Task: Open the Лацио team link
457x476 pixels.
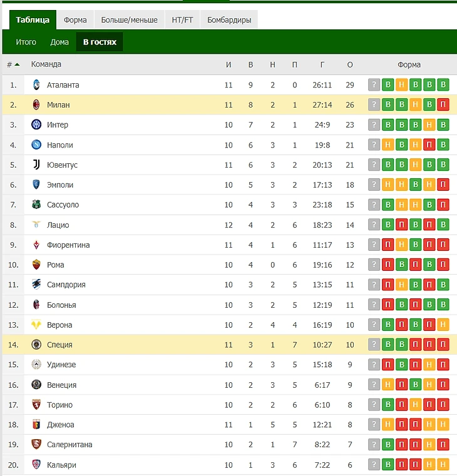Action: click(x=58, y=225)
